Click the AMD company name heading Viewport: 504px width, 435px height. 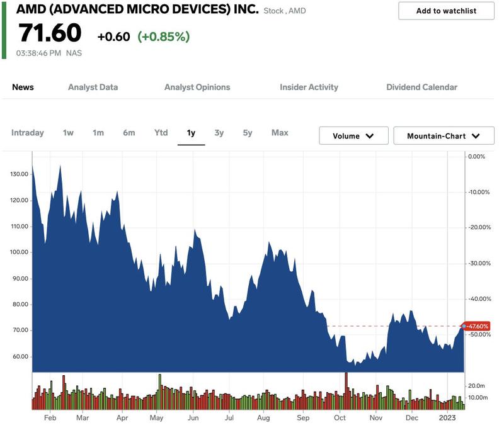point(137,9)
